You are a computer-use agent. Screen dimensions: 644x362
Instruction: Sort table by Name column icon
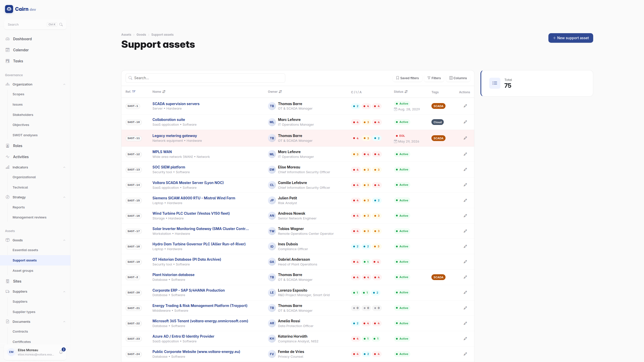164,92
